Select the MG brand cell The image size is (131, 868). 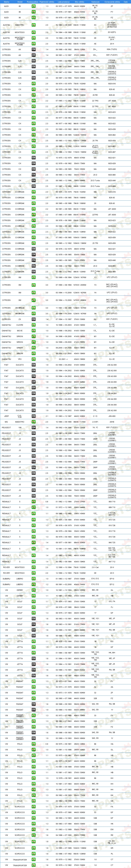pos(6,422)
